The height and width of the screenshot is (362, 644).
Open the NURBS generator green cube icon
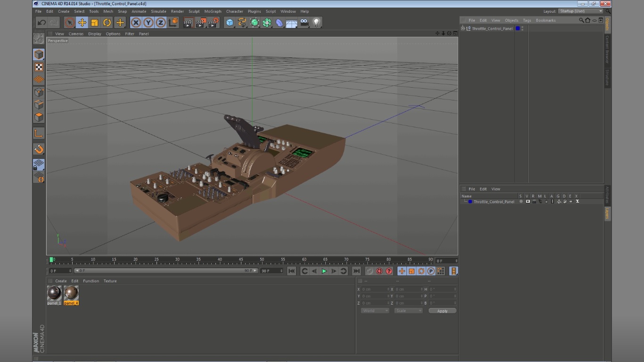255,22
